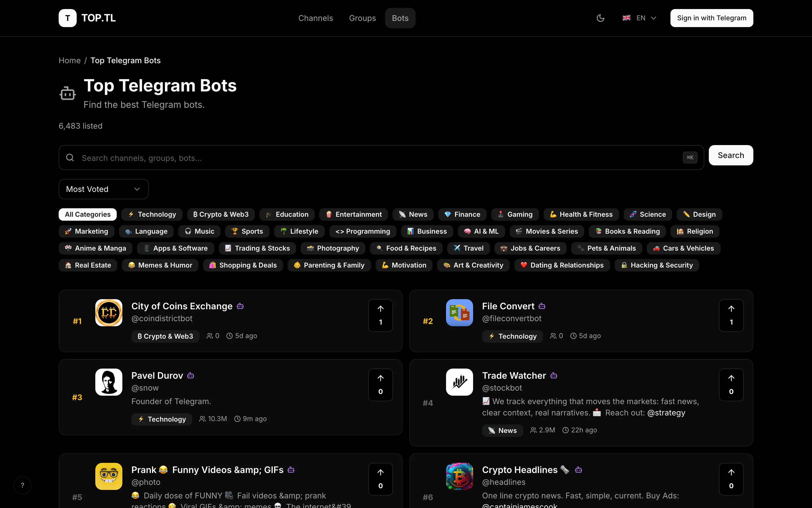The height and width of the screenshot is (508, 812).
Task: Choose the AI & ML category
Action: point(482,231)
